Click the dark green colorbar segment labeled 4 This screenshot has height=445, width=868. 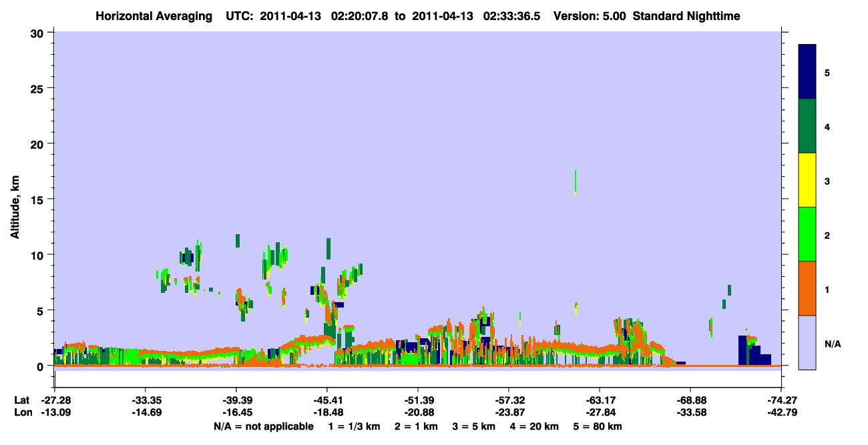click(807, 126)
